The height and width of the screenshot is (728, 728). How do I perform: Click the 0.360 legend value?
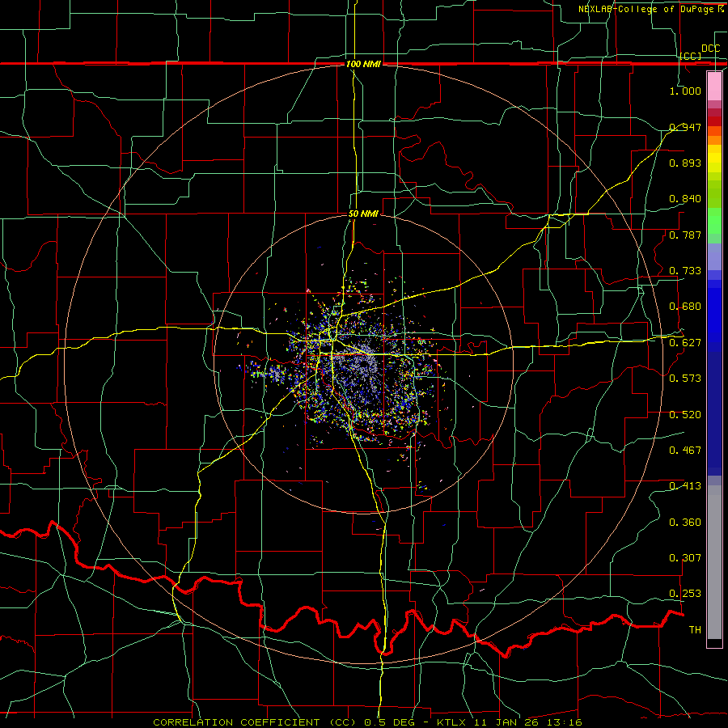tap(685, 523)
